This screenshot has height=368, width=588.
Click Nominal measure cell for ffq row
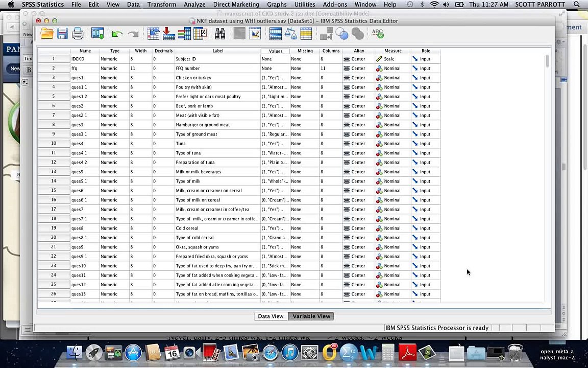(x=393, y=68)
